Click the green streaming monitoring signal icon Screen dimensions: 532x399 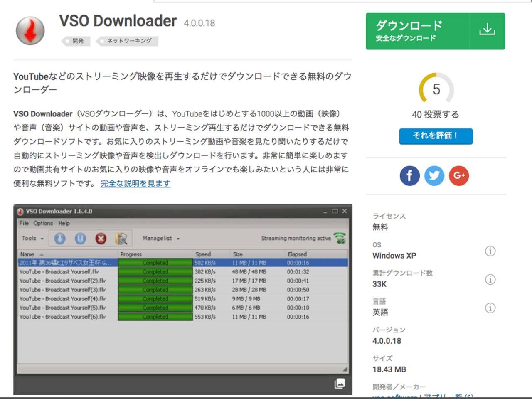pyautogui.click(x=340, y=238)
